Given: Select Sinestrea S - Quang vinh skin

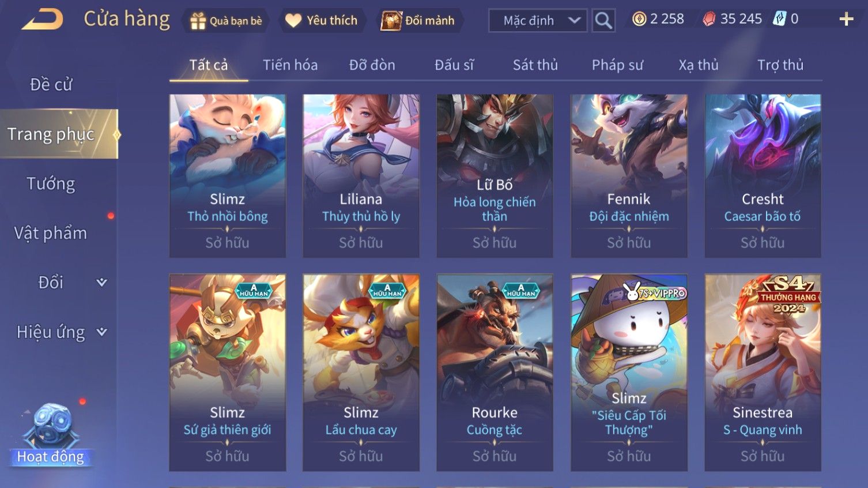Looking at the screenshot, I should (x=763, y=373).
